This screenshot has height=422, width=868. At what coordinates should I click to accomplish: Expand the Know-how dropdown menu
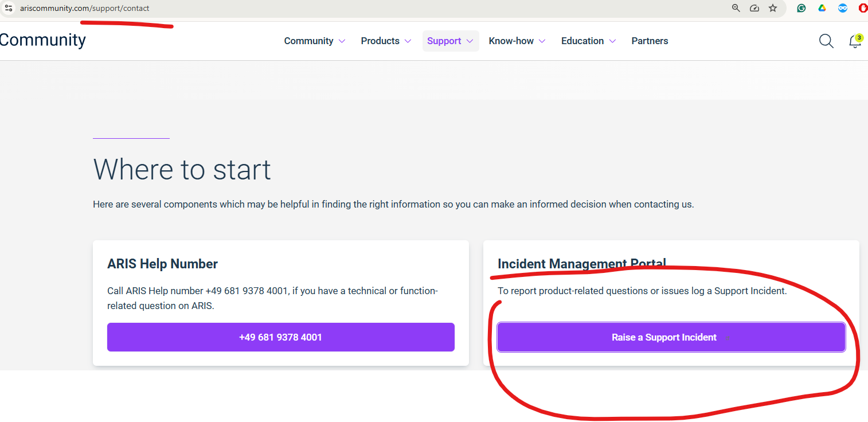coord(517,41)
